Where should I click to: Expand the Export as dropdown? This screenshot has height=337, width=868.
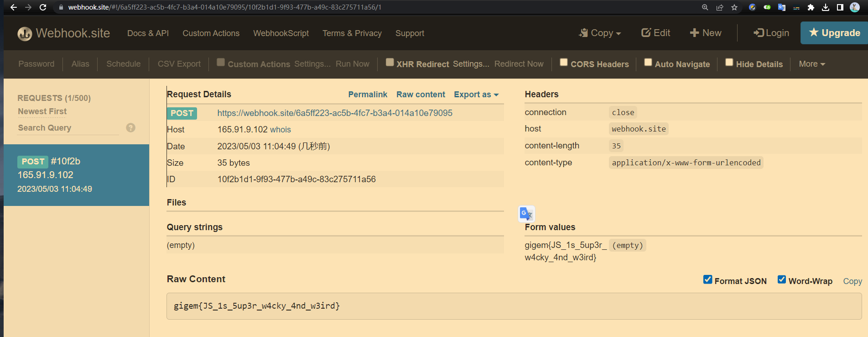tap(476, 95)
